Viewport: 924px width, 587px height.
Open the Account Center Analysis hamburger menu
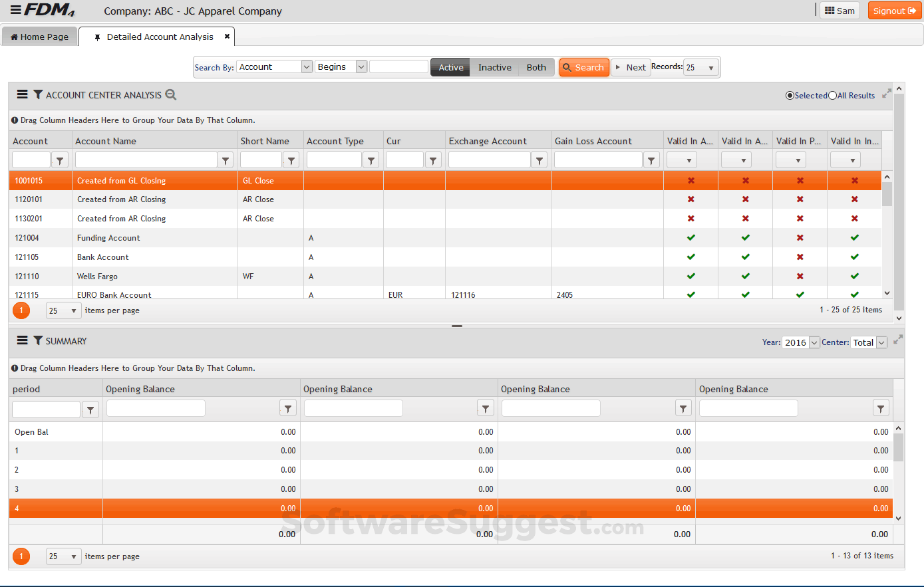click(x=22, y=95)
